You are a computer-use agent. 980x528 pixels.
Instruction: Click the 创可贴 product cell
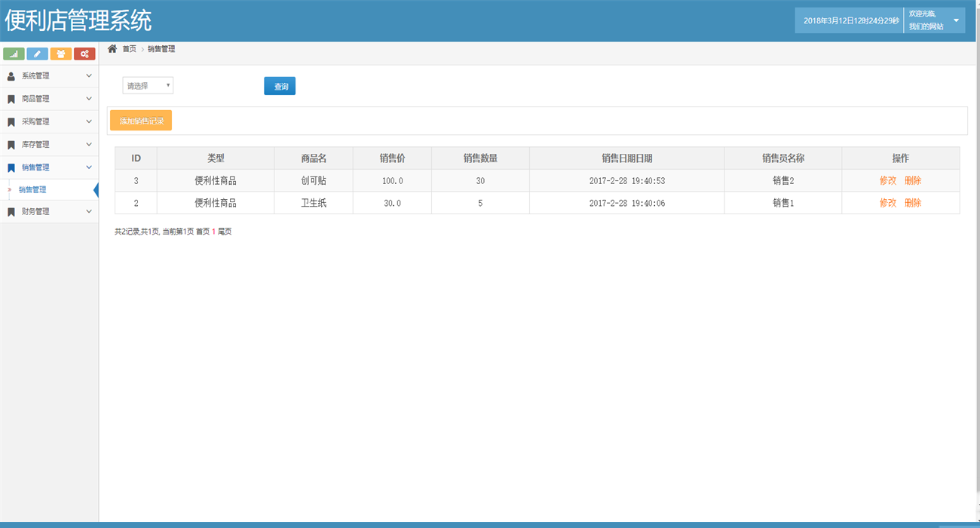[314, 181]
